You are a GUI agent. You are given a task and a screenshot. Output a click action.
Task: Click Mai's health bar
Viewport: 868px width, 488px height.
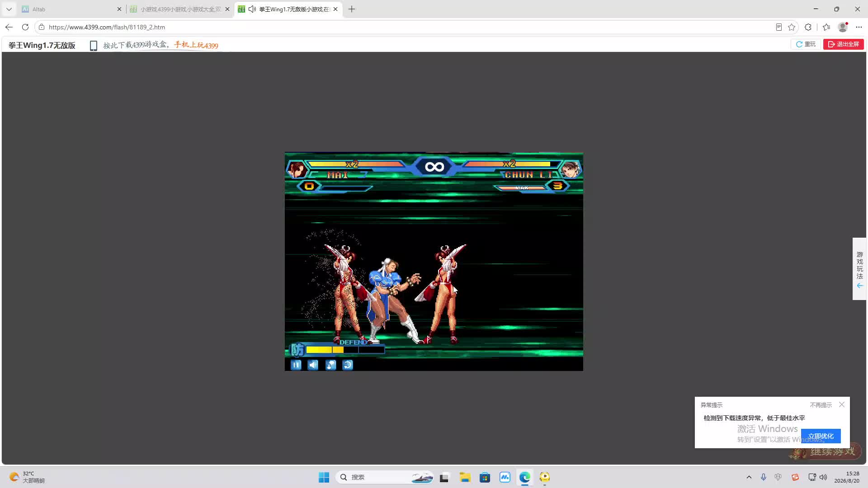tap(356, 164)
